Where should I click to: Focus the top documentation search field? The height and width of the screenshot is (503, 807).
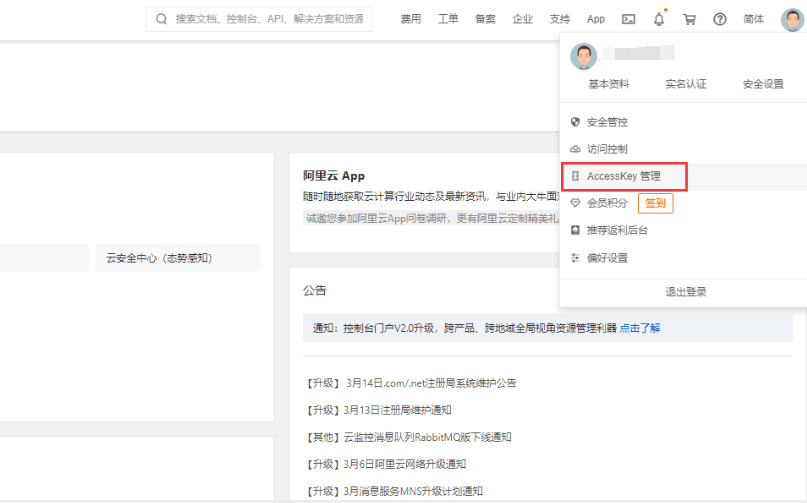tap(259, 19)
